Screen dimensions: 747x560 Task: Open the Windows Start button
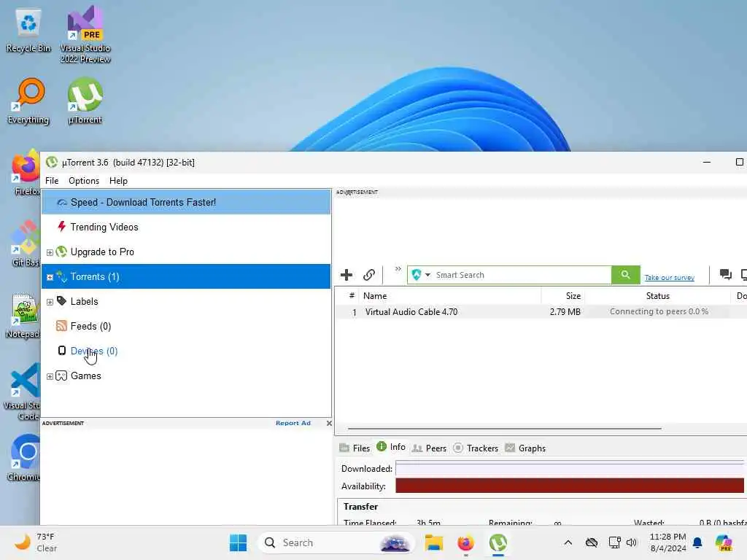tap(239, 542)
